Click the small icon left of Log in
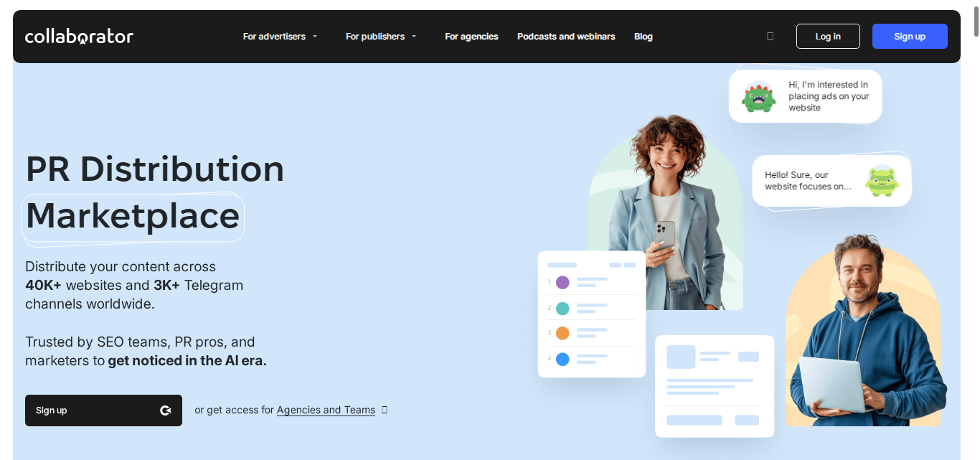Image resolution: width=980 pixels, height=460 pixels. click(x=770, y=36)
